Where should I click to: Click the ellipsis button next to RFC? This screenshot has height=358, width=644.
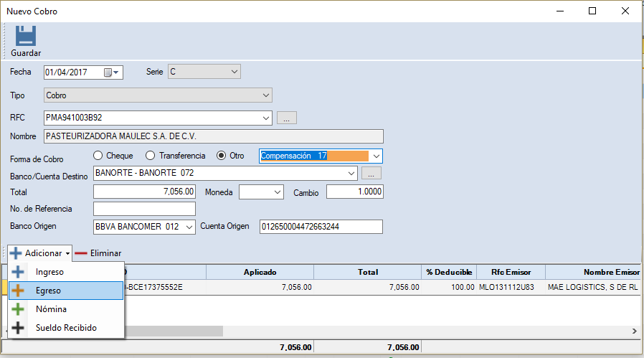(286, 118)
